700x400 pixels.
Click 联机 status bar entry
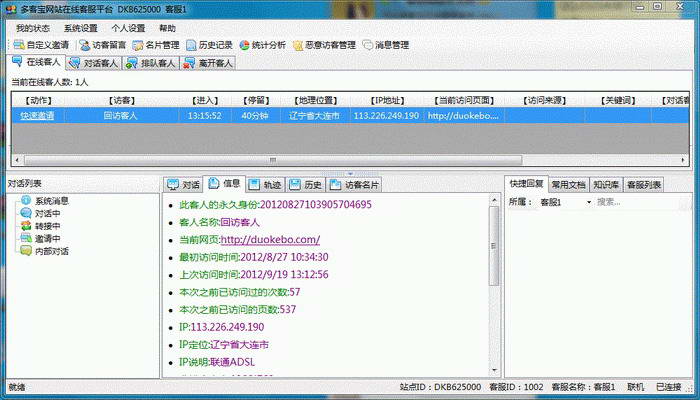click(x=636, y=387)
